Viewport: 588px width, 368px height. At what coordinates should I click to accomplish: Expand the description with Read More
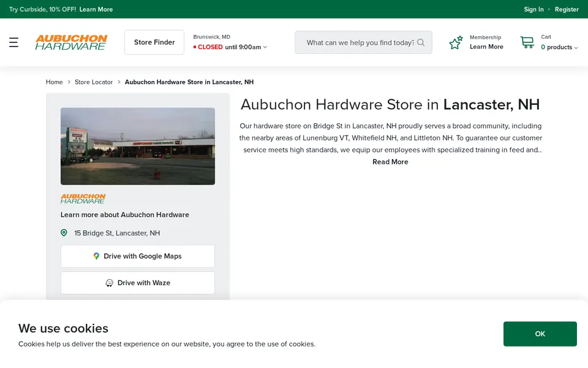(x=390, y=162)
